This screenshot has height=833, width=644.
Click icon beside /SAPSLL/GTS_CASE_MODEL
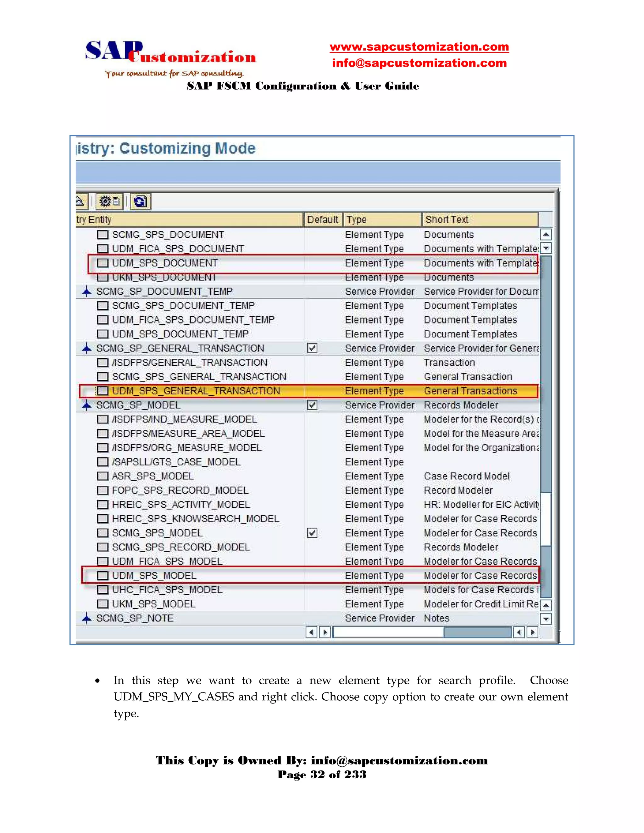pyautogui.click(x=103, y=462)
